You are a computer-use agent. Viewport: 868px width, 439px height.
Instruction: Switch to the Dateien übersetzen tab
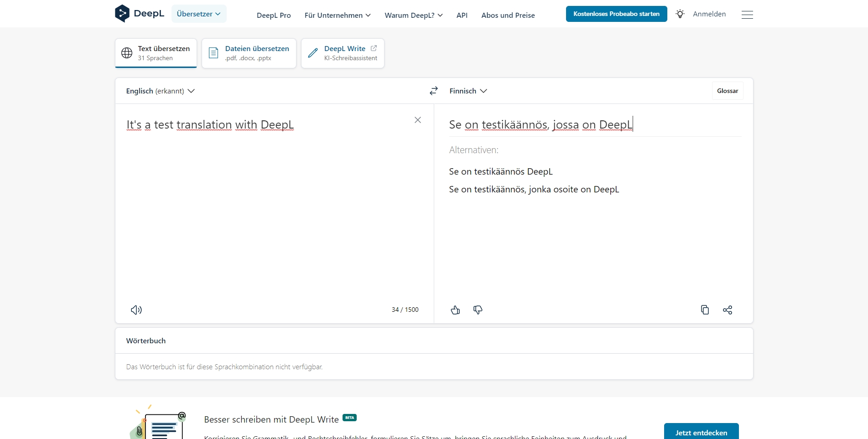coord(249,53)
